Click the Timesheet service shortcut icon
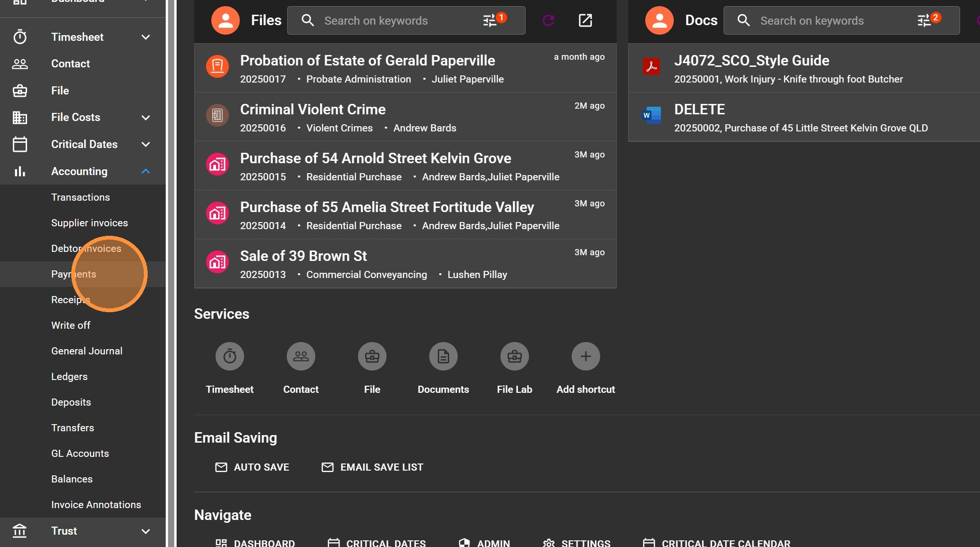Screen dimensions: 980x547 (x=230, y=356)
